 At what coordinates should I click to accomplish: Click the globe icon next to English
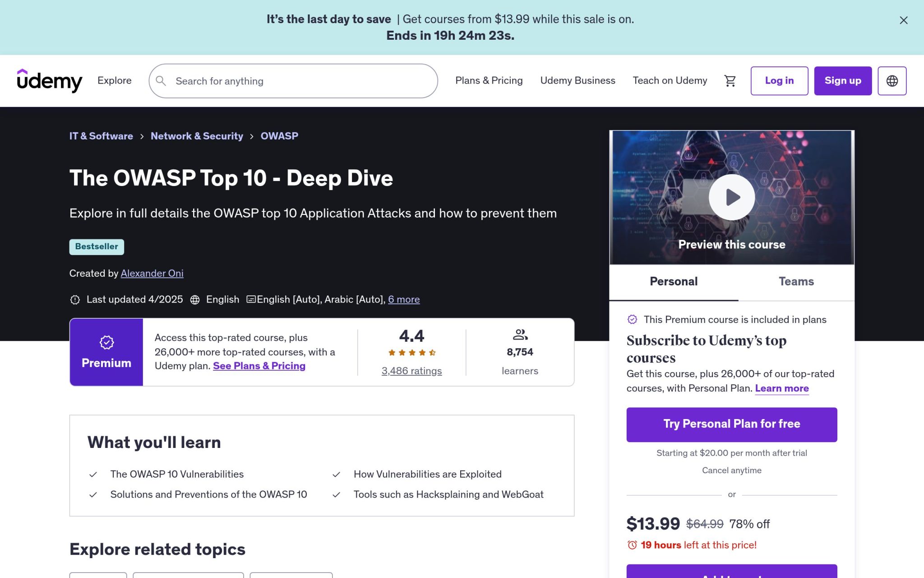pyautogui.click(x=195, y=299)
